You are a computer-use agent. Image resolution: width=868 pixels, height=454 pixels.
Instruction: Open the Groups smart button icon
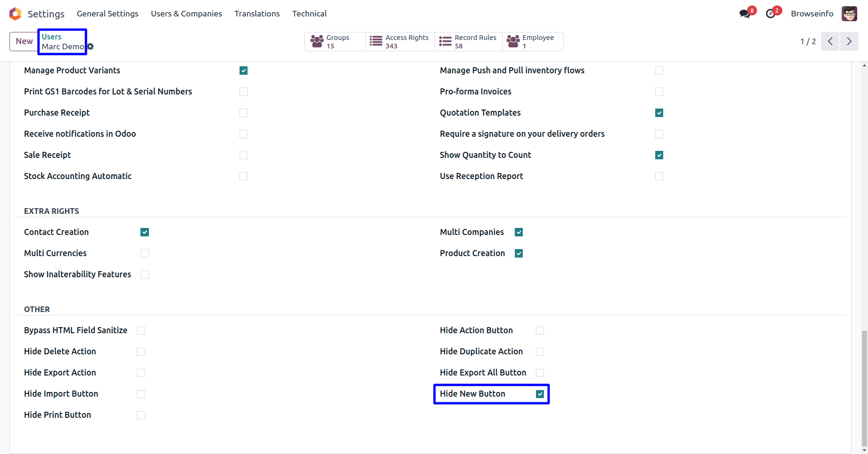click(x=317, y=41)
